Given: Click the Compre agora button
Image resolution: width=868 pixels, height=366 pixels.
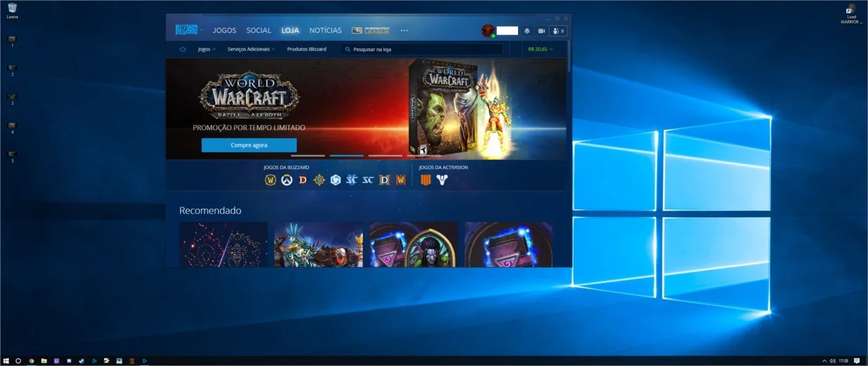Looking at the screenshot, I should pos(249,145).
